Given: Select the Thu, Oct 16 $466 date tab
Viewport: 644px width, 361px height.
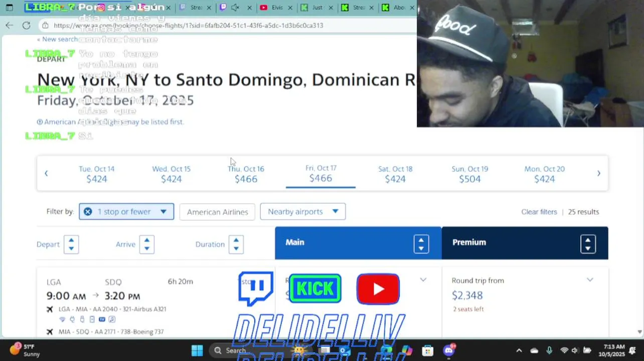Looking at the screenshot, I should coord(246,174).
